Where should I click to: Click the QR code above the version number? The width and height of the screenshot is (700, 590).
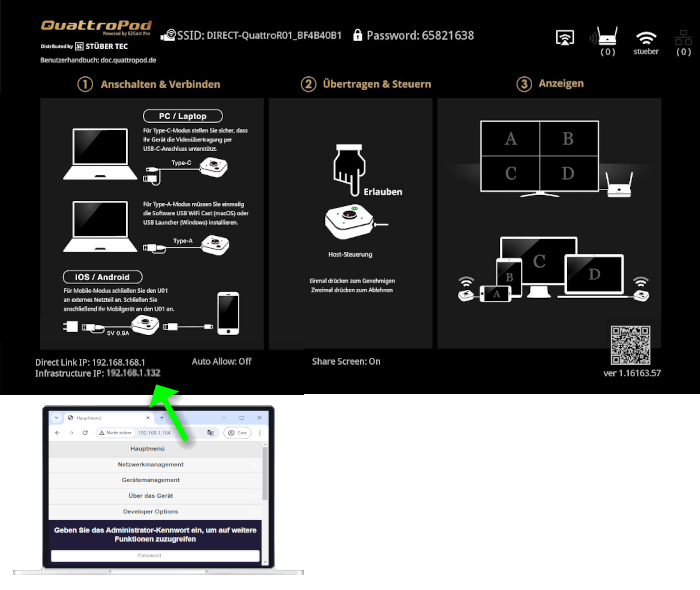pyautogui.click(x=630, y=345)
